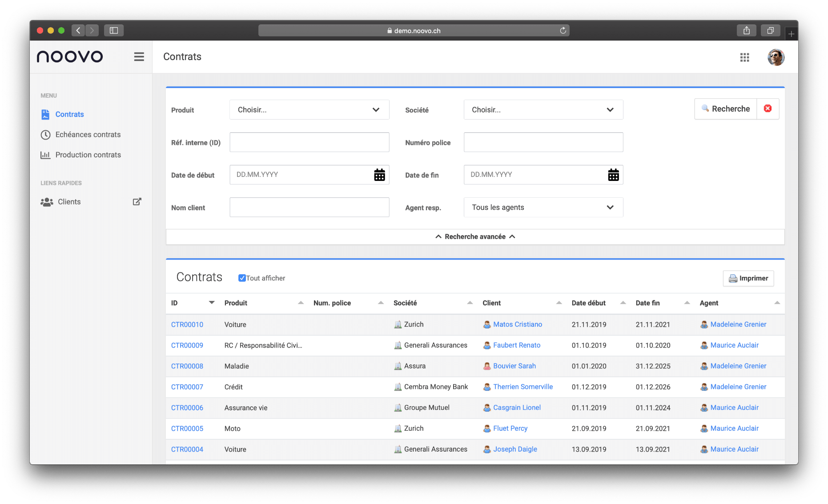Click the Recherche button
This screenshot has height=504, width=828.
(725, 109)
